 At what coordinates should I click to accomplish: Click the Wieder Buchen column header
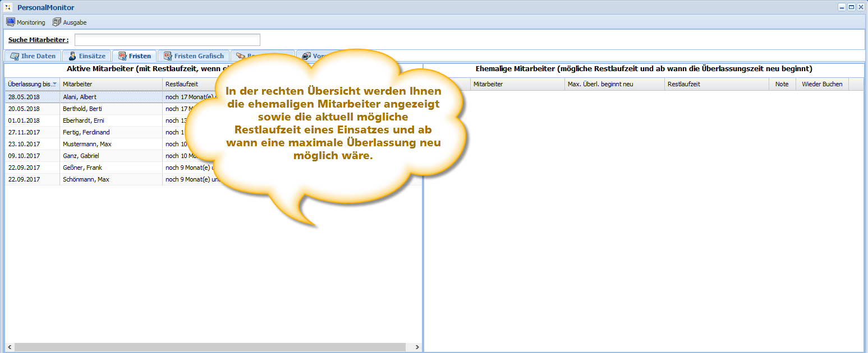821,84
